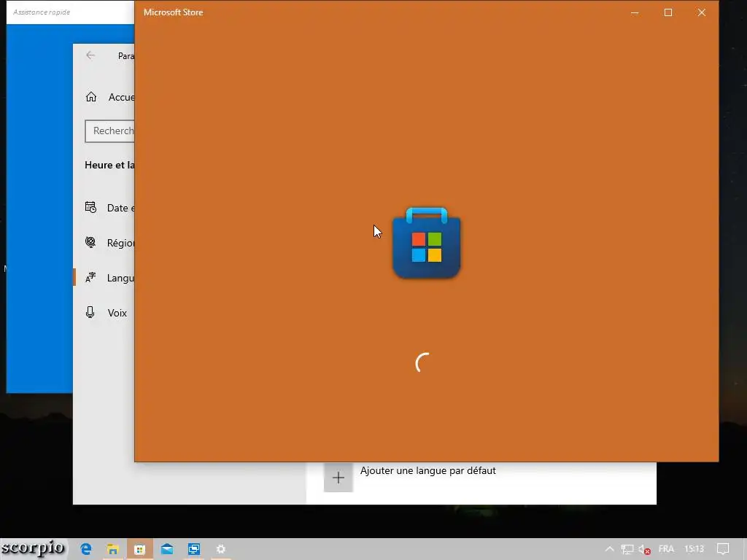Click the muted volume tray icon

coord(645,550)
